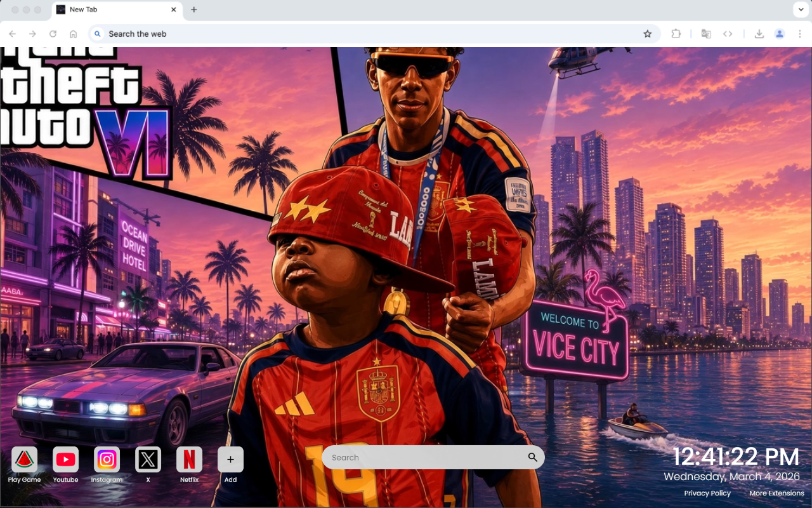Select the New Tab tab
This screenshot has height=508, width=812.
(117, 10)
